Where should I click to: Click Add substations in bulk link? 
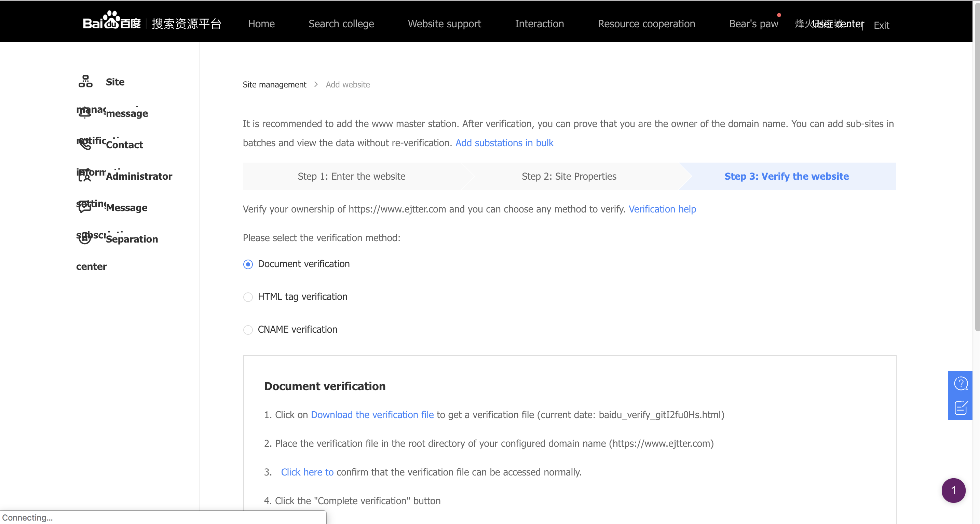[x=504, y=143]
